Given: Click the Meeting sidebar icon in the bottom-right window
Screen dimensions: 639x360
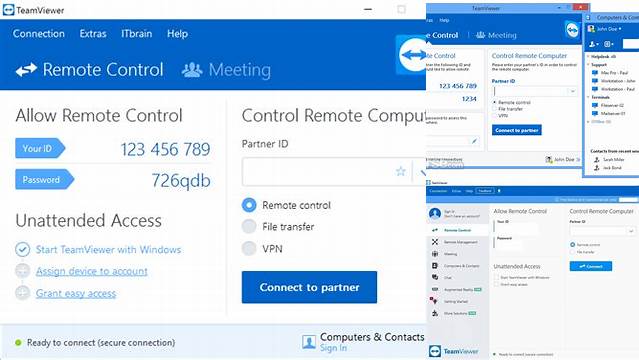Looking at the screenshot, I should [x=435, y=254].
